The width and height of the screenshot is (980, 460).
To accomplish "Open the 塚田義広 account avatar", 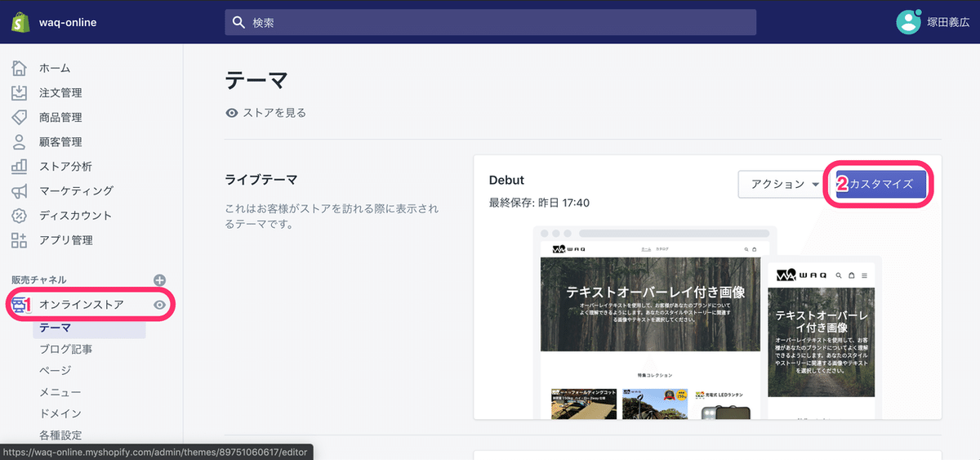I will click(x=908, y=22).
